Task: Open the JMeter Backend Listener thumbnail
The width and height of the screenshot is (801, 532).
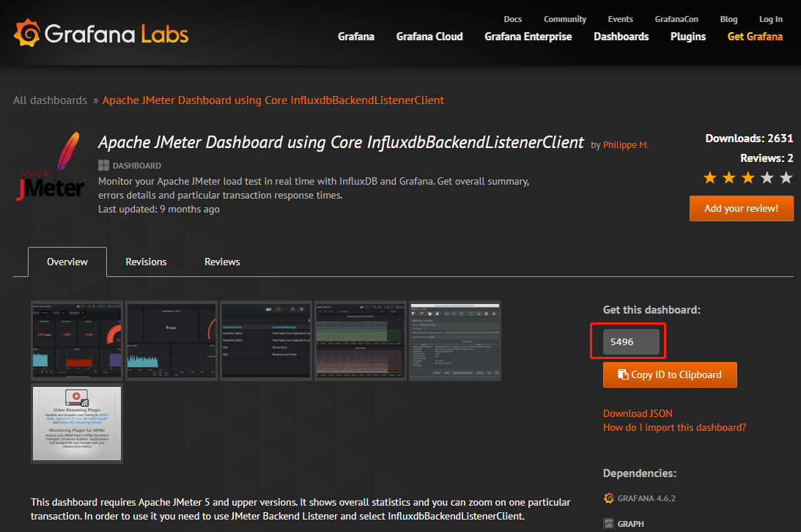Action: [454, 341]
